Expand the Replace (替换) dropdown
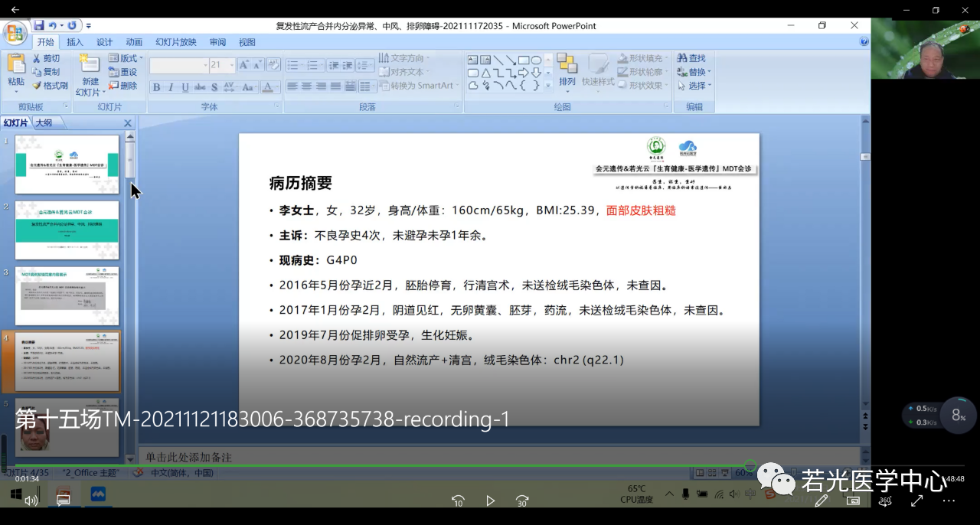 coord(709,72)
